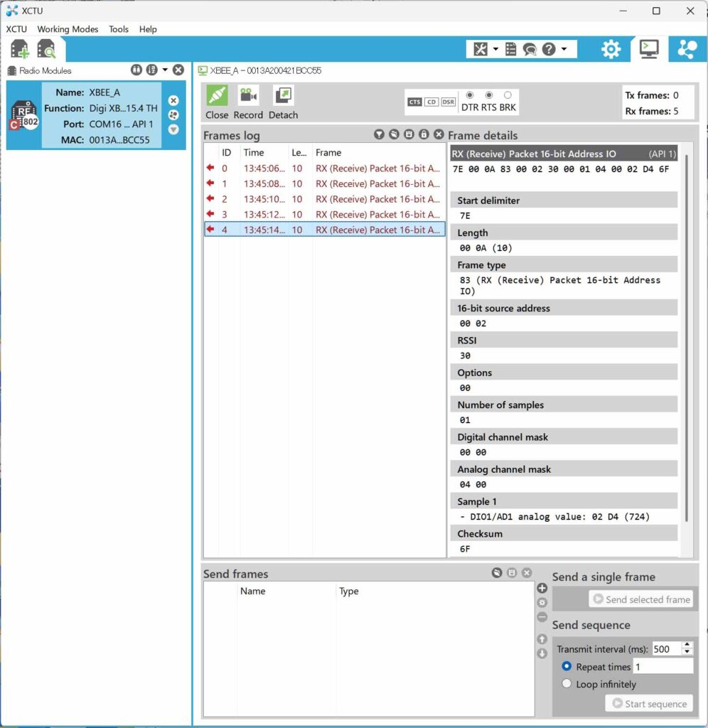Expand XBEE_A module details arrow
Screen dimensions: 708x728
point(173,129)
